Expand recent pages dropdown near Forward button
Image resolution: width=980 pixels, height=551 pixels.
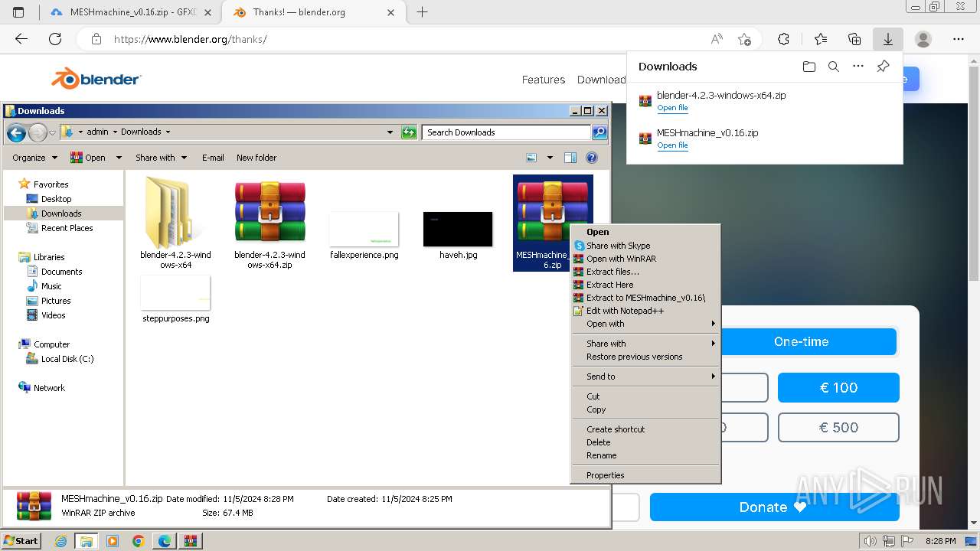click(52, 132)
